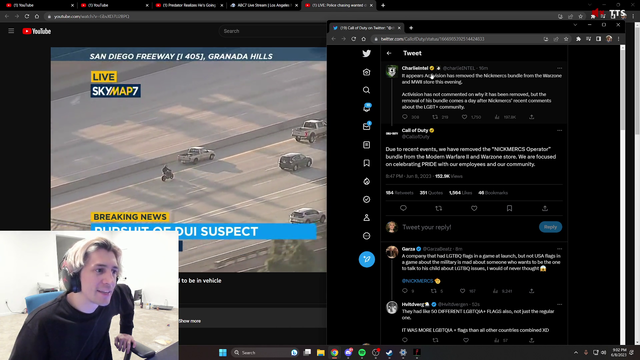Switch to Predator Realizes tab
Viewport: 640px width, 360px height.
(x=189, y=5)
